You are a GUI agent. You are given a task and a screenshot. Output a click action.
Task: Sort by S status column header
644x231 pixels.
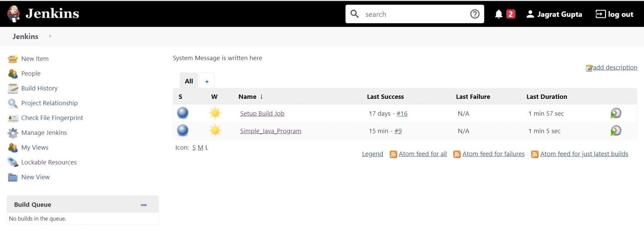pos(180,97)
